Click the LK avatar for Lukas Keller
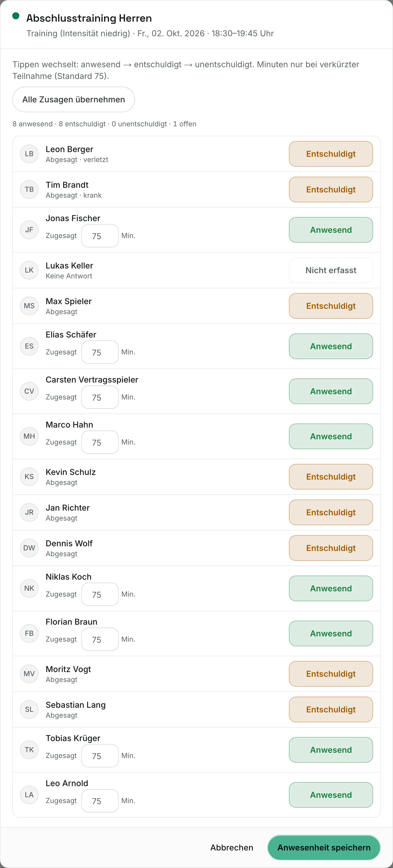393x868 pixels. tap(29, 270)
